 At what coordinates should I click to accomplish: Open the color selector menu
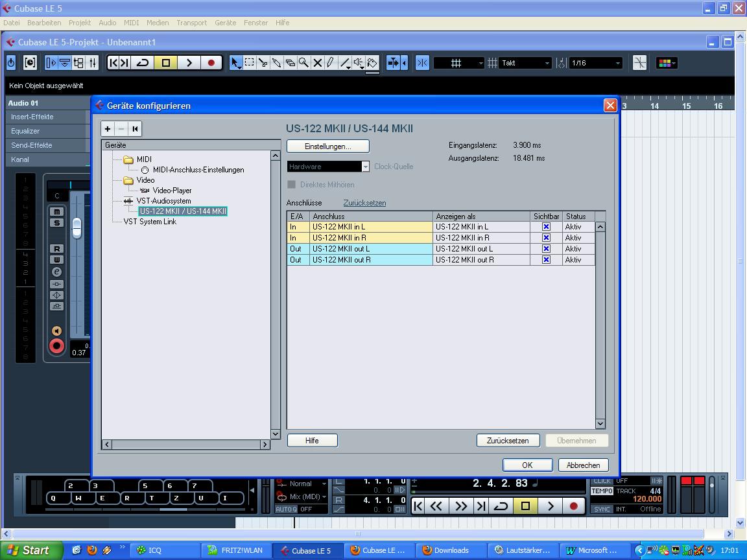(667, 63)
